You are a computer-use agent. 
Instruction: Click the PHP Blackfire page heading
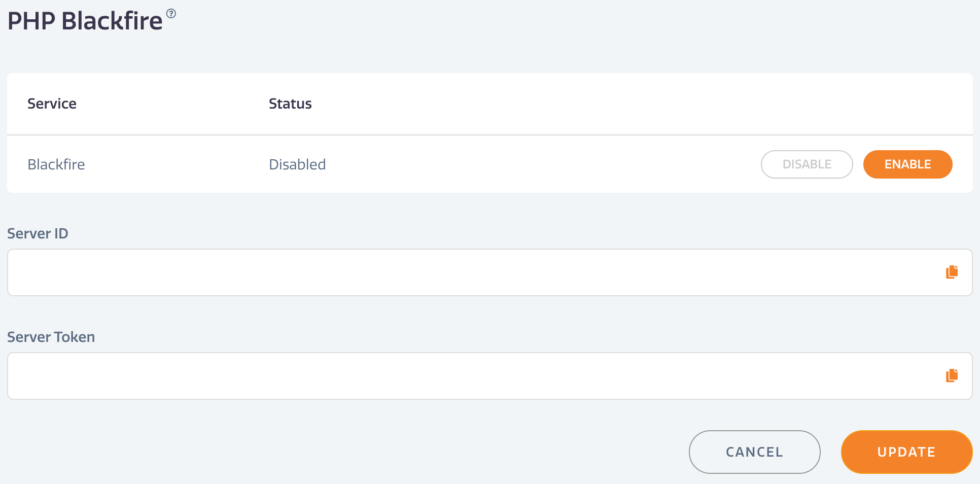[x=85, y=21]
